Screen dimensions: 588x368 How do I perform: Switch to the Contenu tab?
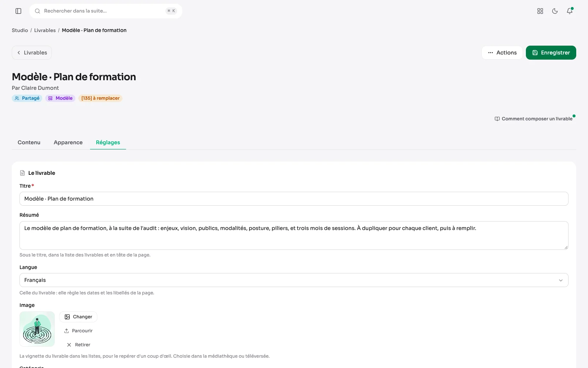(29, 142)
